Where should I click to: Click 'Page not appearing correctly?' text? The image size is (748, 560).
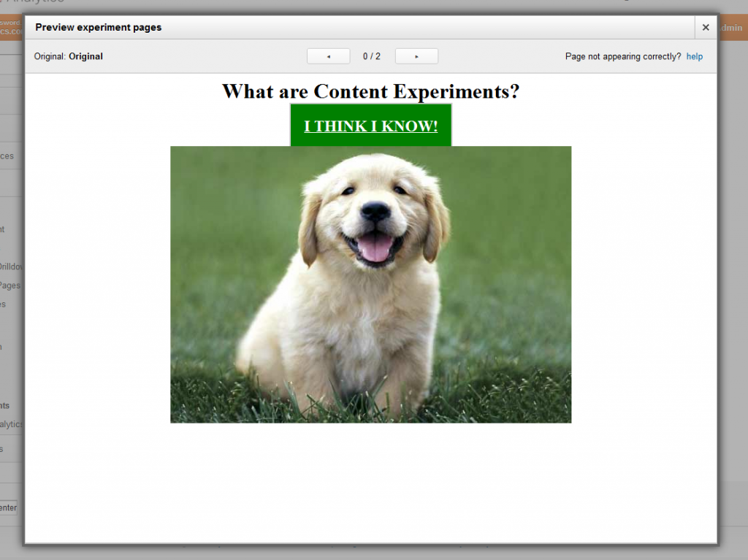[x=623, y=56]
